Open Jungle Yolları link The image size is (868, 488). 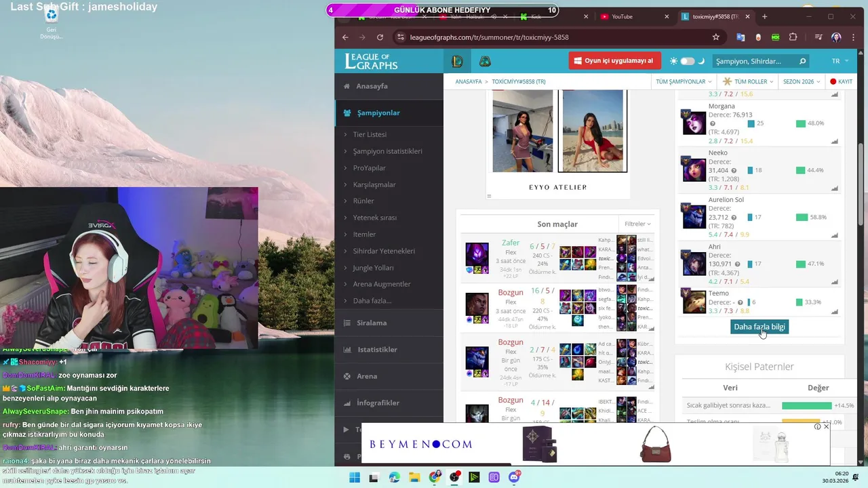[373, 268]
